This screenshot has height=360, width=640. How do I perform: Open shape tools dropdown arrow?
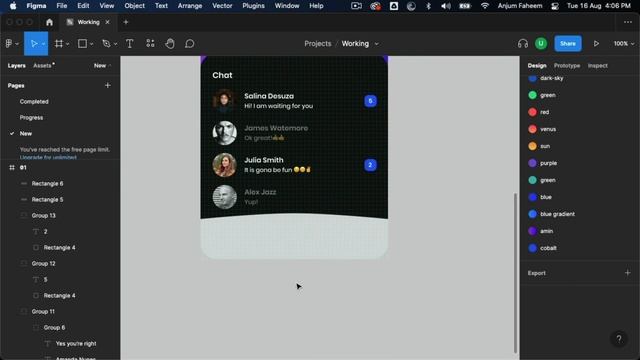coord(91,44)
